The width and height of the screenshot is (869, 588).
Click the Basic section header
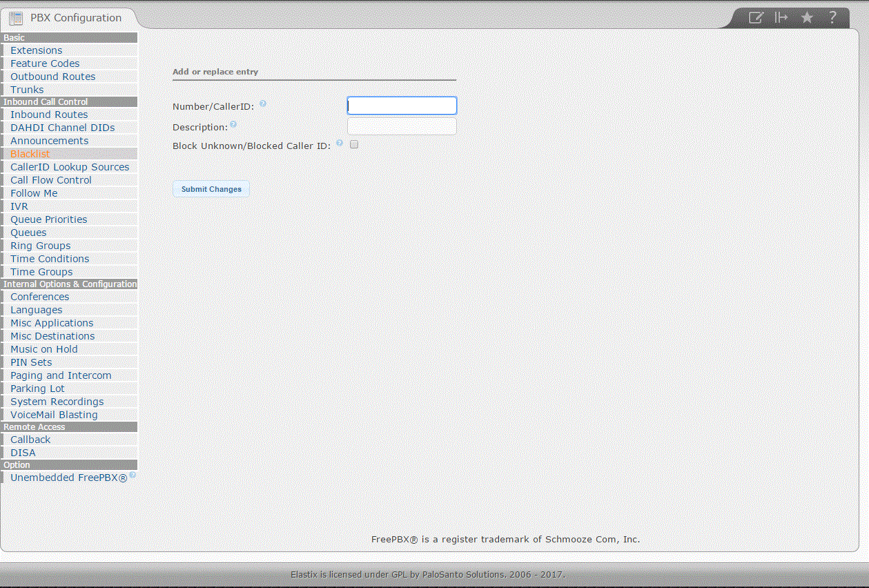click(x=69, y=38)
